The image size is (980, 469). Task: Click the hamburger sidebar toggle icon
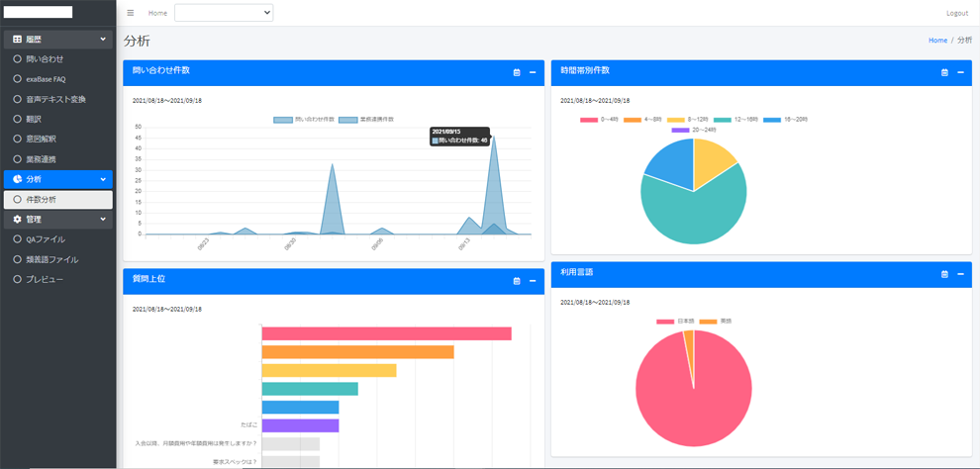(131, 13)
